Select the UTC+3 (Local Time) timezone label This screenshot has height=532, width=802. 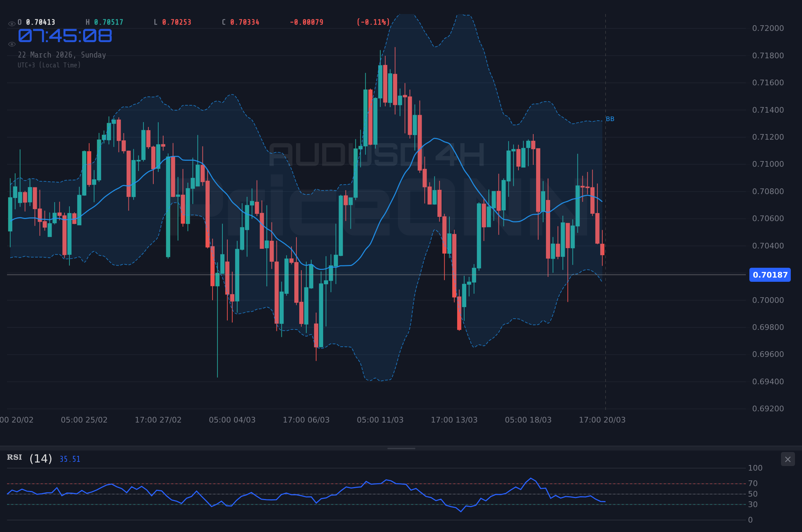[49, 65]
